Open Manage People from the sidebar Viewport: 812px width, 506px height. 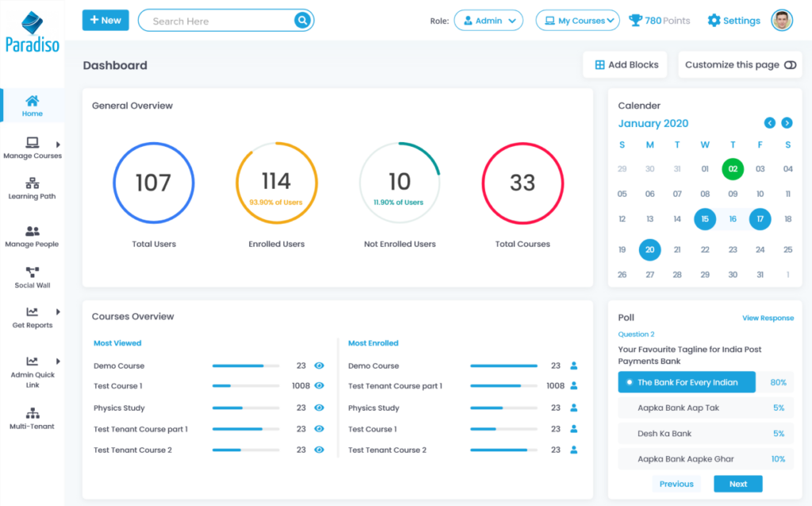coord(33,232)
